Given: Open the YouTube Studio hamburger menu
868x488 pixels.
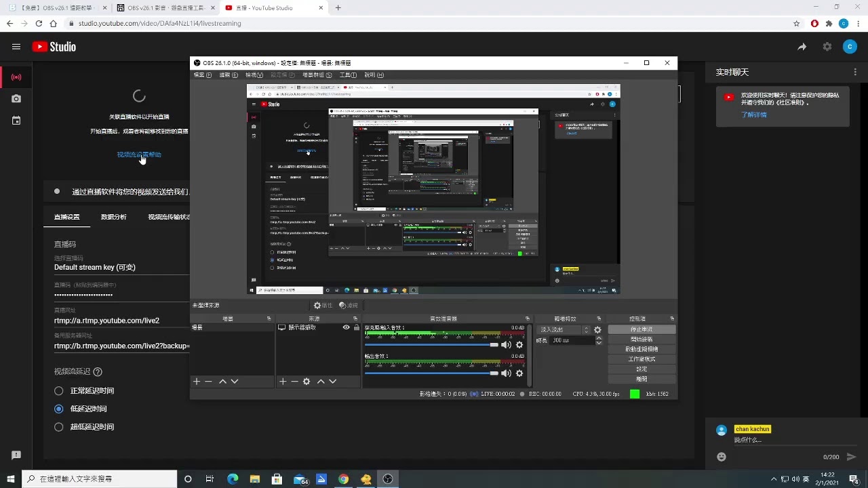Looking at the screenshot, I should point(16,47).
